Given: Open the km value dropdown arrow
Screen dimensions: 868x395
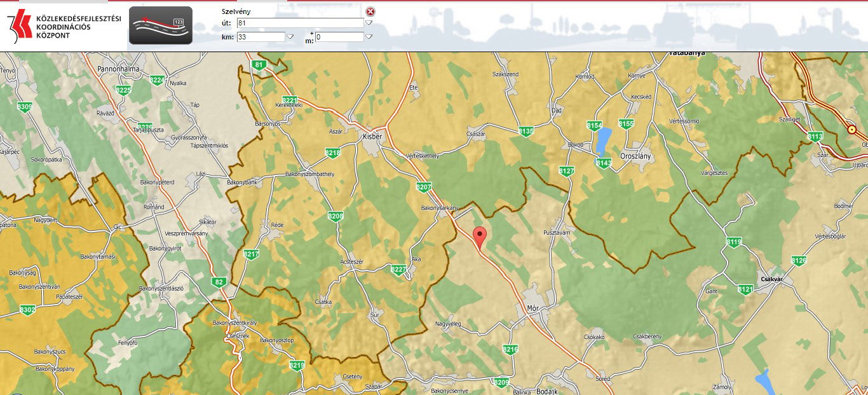Looking at the screenshot, I should pyautogui.click(x=290, y=37).
